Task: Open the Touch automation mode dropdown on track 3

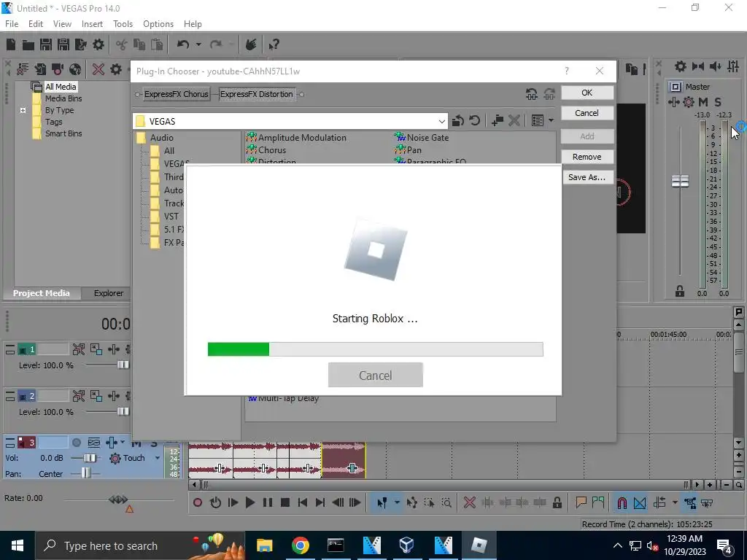Action: point(158,458)
